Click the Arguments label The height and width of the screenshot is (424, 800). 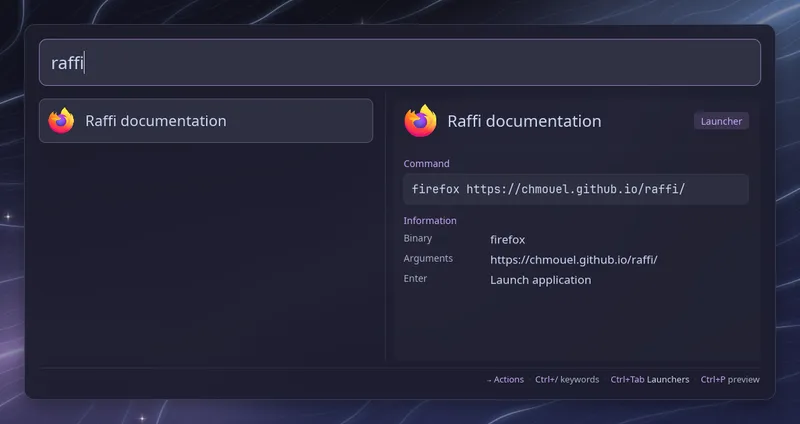pos(428,258)
